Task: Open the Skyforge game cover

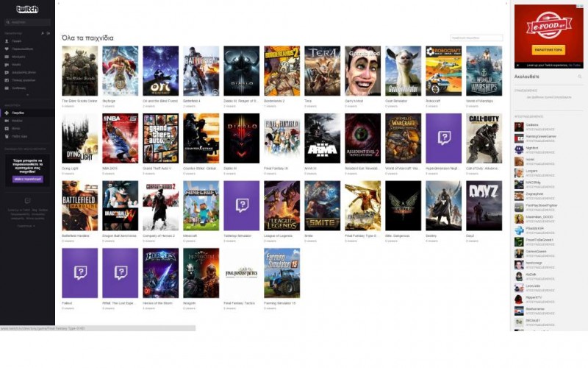Action: (x=120, y=71)
